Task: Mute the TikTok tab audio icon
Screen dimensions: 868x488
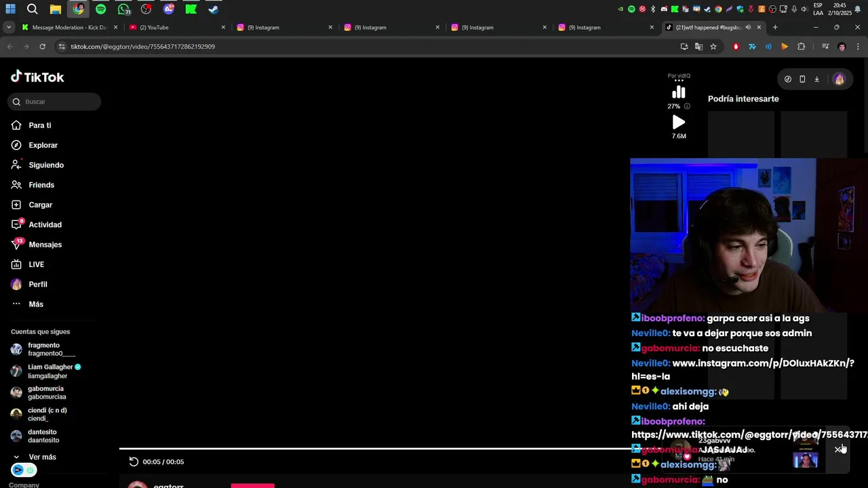Action: tap(748, 27)
